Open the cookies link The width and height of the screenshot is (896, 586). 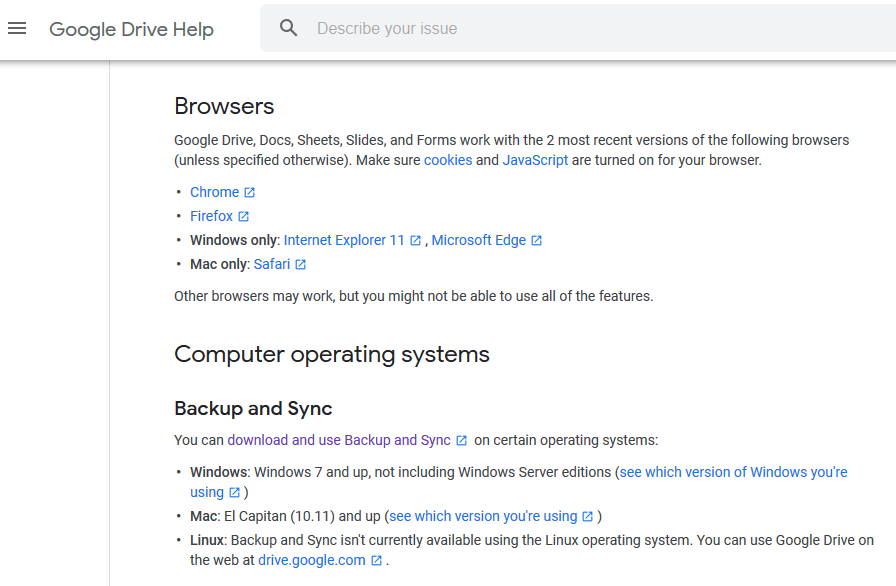(447, 160)
